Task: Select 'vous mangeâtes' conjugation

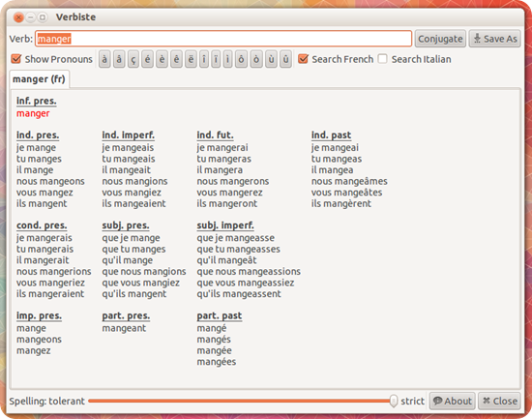Action: click(346, 193)
